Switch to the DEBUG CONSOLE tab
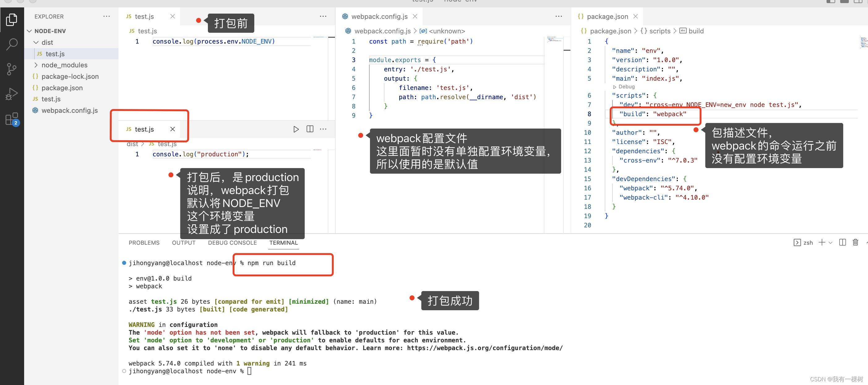Image resolution: width=868 pixels, height=385 pixels. point(232,242)
